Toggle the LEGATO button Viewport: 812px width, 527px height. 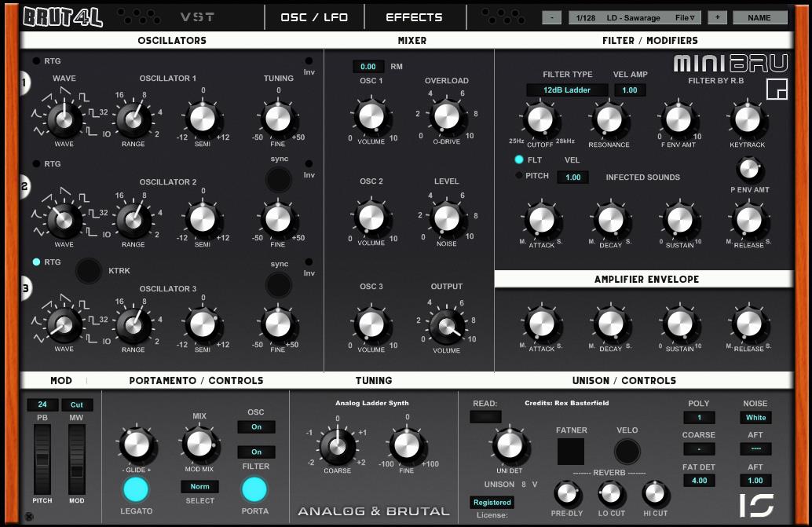tap(136, 490)
